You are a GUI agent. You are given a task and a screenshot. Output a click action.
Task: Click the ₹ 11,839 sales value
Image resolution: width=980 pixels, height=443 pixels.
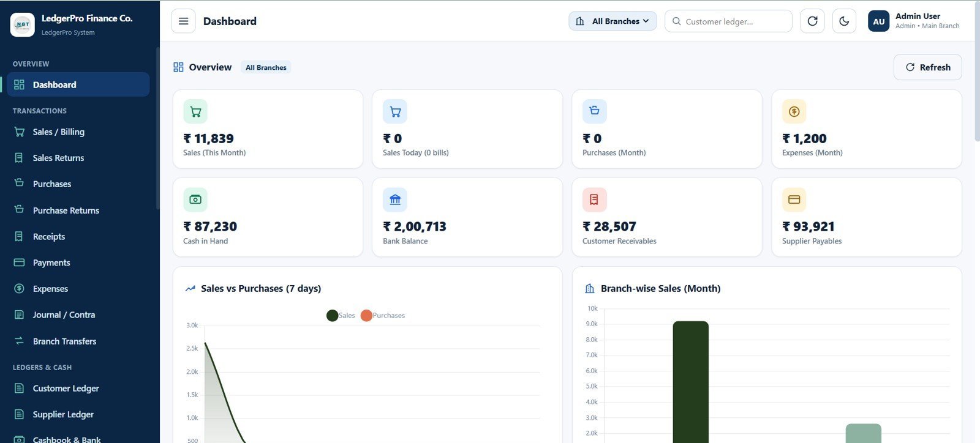(208, 139)
